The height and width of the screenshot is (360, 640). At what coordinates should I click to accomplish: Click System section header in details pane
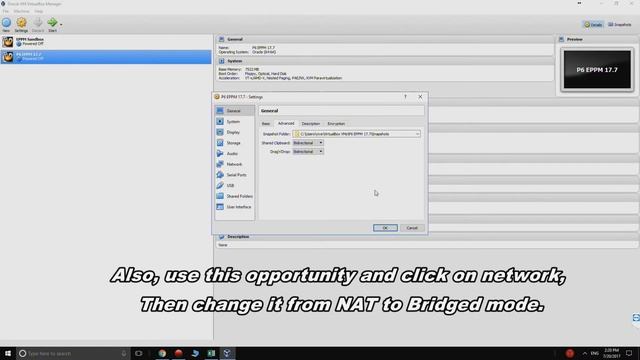[x=384, y=61]
